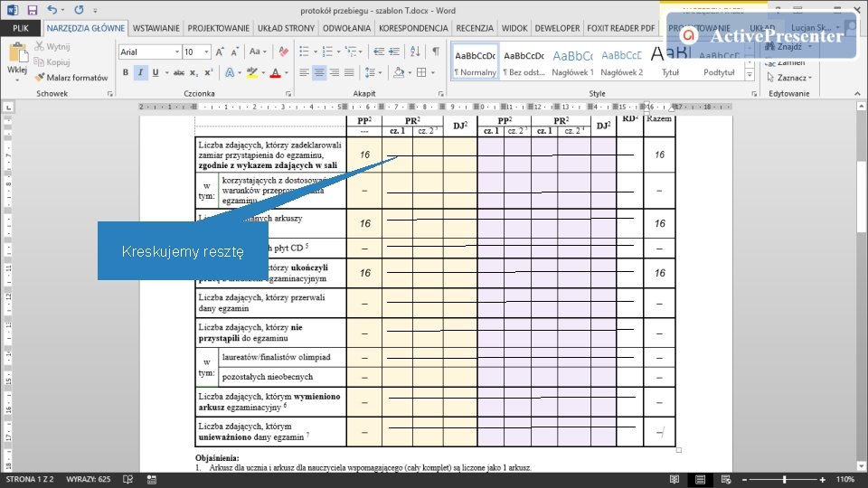Open the font color dropdown arrow
Viewport: 868px width, 488px height.
287,72
